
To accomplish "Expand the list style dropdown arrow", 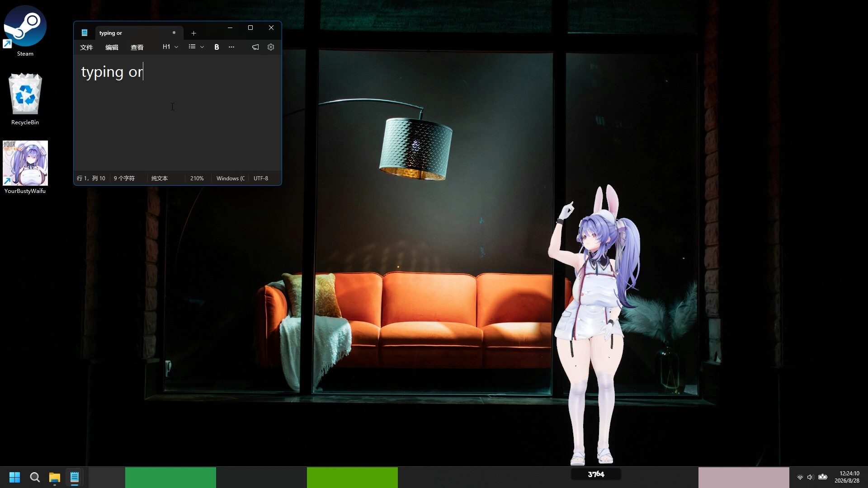I will point(202,47).
